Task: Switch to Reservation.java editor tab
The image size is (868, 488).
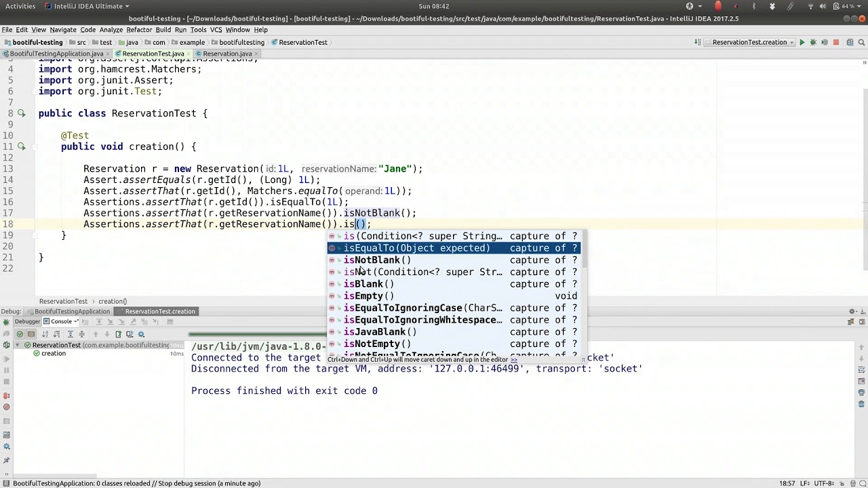Action: 226,54
